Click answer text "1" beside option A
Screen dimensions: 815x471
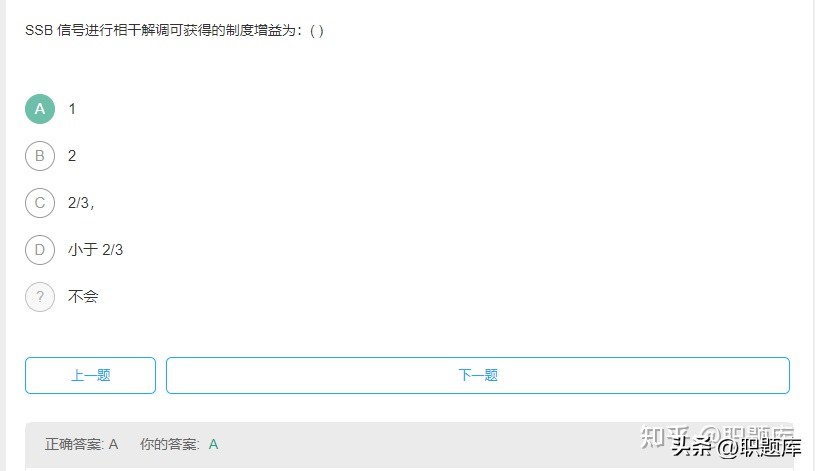tap(72, 109)
